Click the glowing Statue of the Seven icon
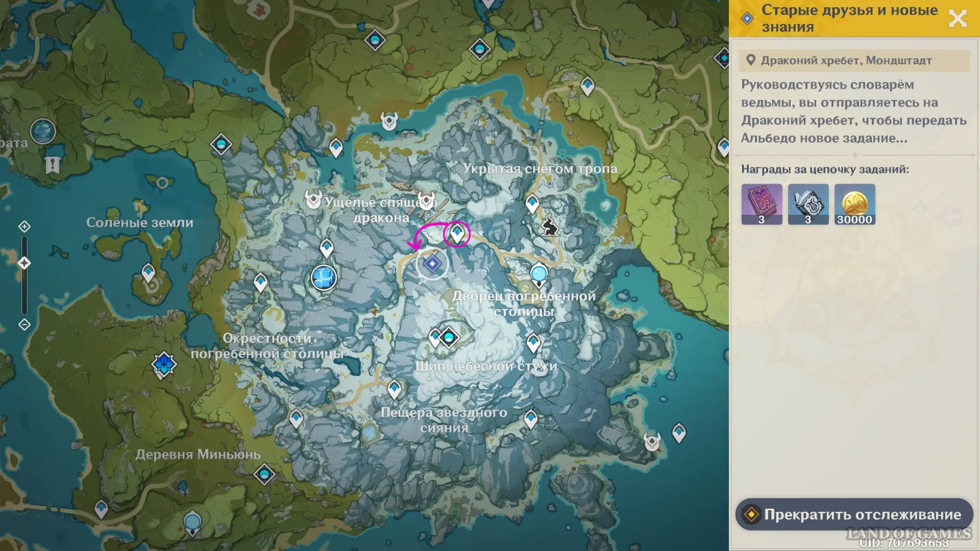 pos(324,278)
